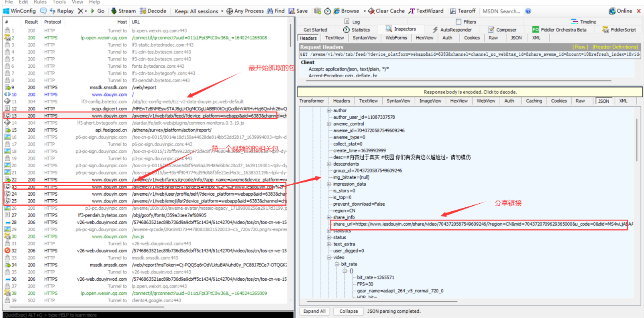644x318 pixels.
Task: Select request SyntaxView tab
Action: point(365,38)
